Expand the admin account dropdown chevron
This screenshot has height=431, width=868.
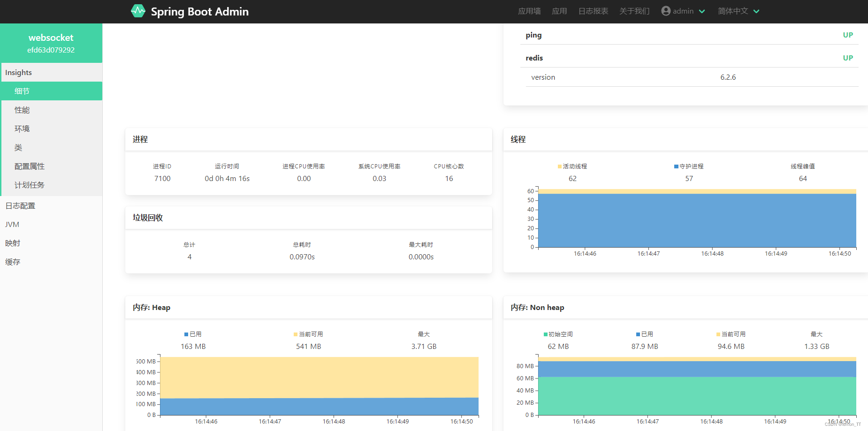(x=702, y=11)
